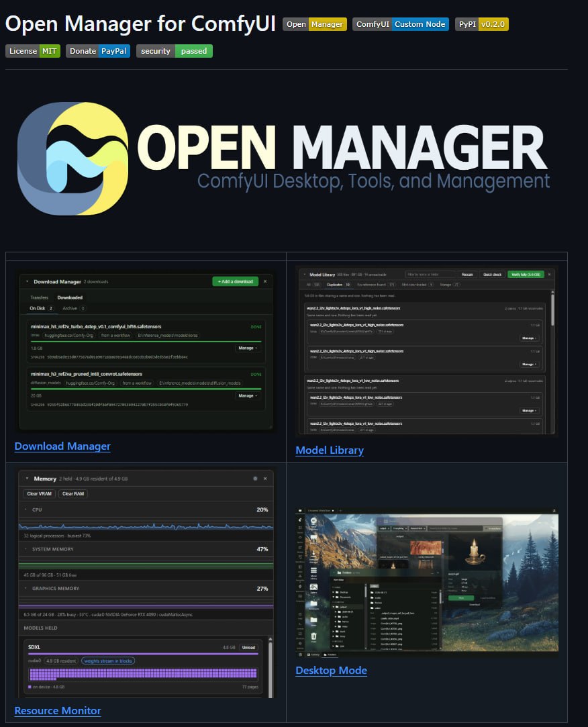The width and height of the screenshot is (588, 727).
Task: Open Manage dropdown for minimax_h3_ref2v_turbo file
Action: 248,348
